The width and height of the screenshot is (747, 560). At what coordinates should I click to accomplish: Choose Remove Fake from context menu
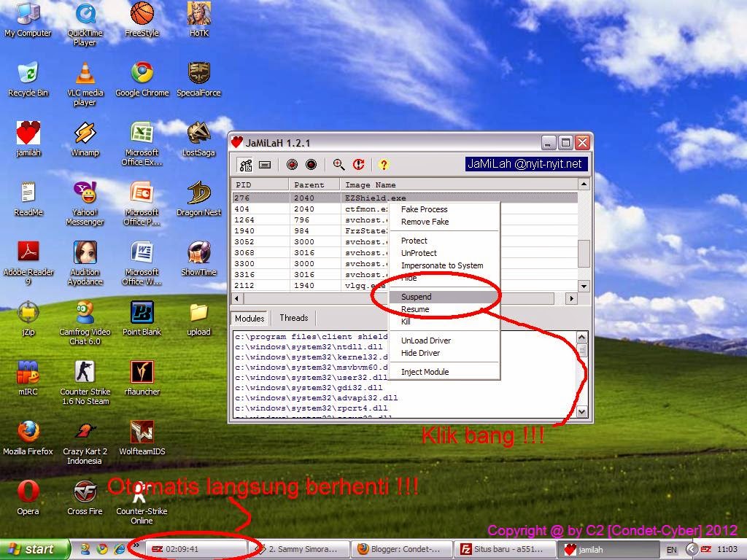[x=444, y=222]
